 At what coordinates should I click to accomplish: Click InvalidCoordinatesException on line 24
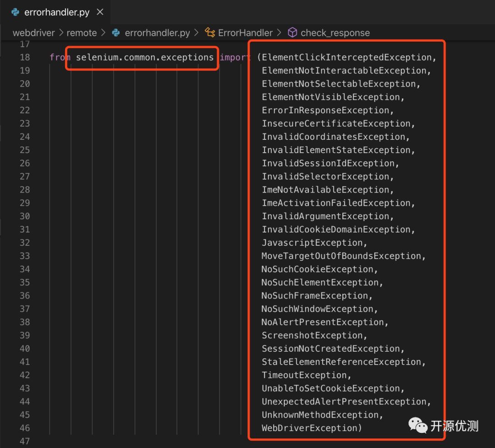pos(333,137)
